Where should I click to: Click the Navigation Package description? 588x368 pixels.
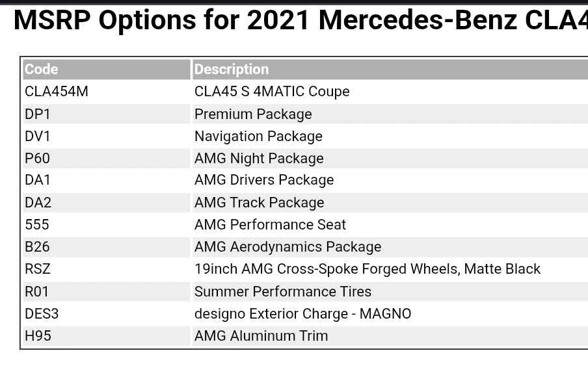tap(258, 137)
